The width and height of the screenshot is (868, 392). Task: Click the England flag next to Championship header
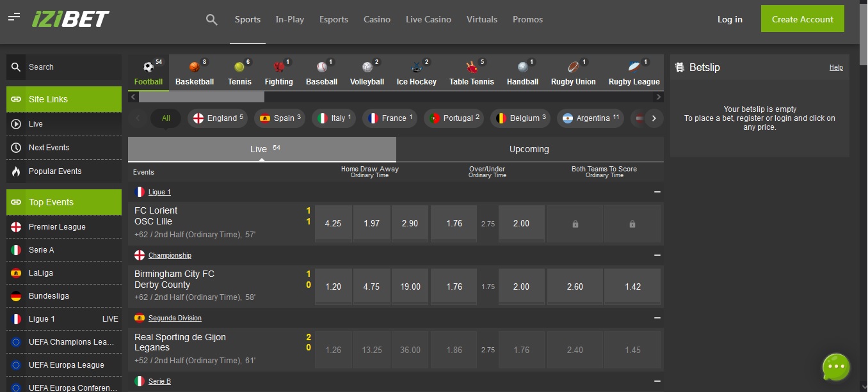[140, 255]
